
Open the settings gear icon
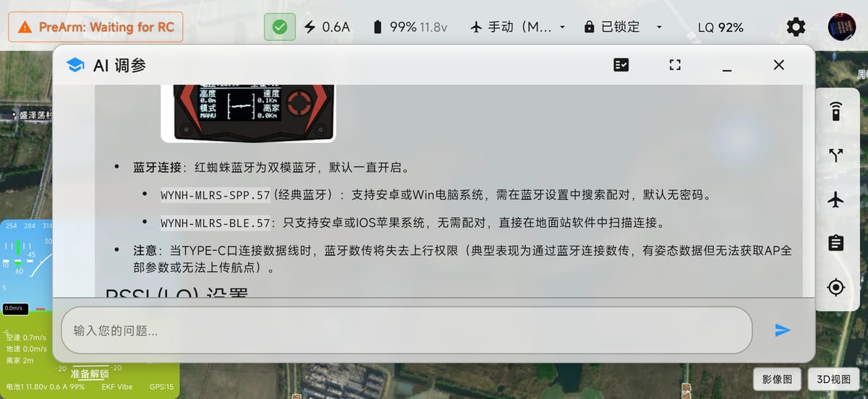(x=796, y=27)
